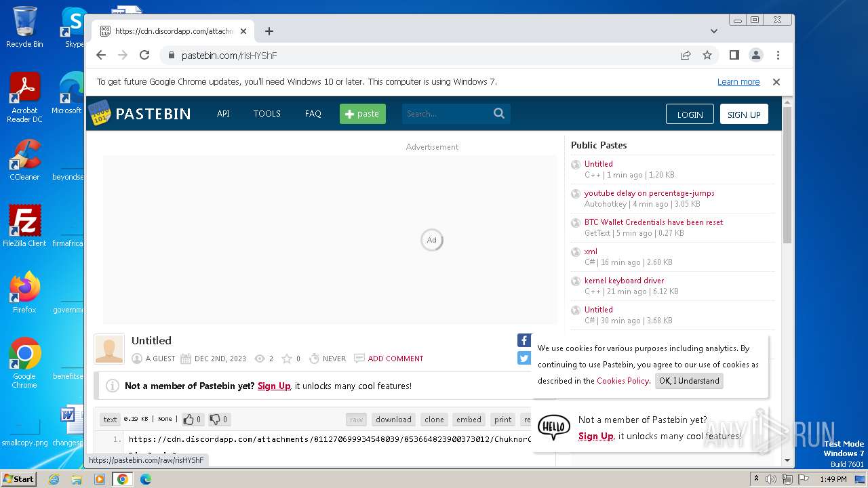Open the API menu item

coord(223,114)
